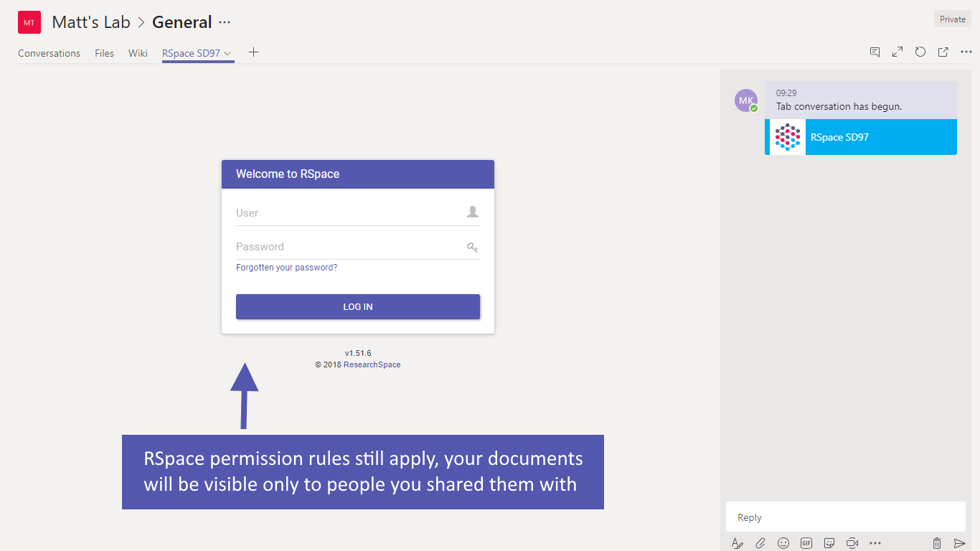The height and width of the screenshot is (551, 980).
Task: Click the 09:29 message timestamp
Action: click(x=786, y=93)
